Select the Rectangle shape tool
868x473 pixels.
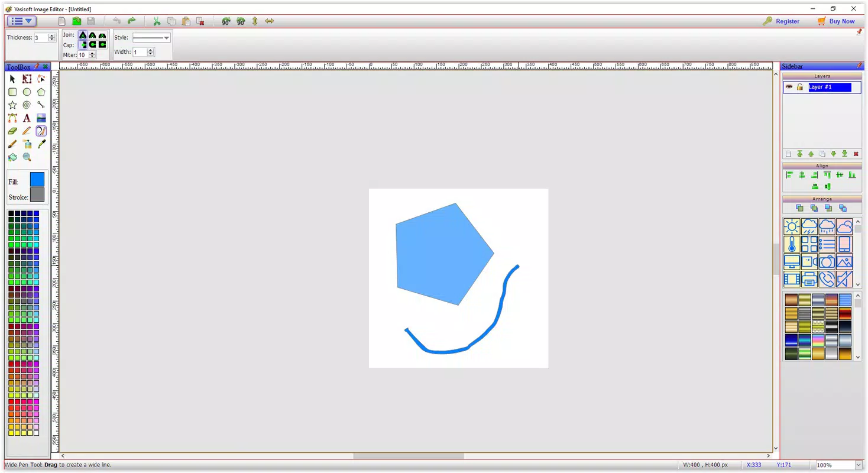click(12, 92)
